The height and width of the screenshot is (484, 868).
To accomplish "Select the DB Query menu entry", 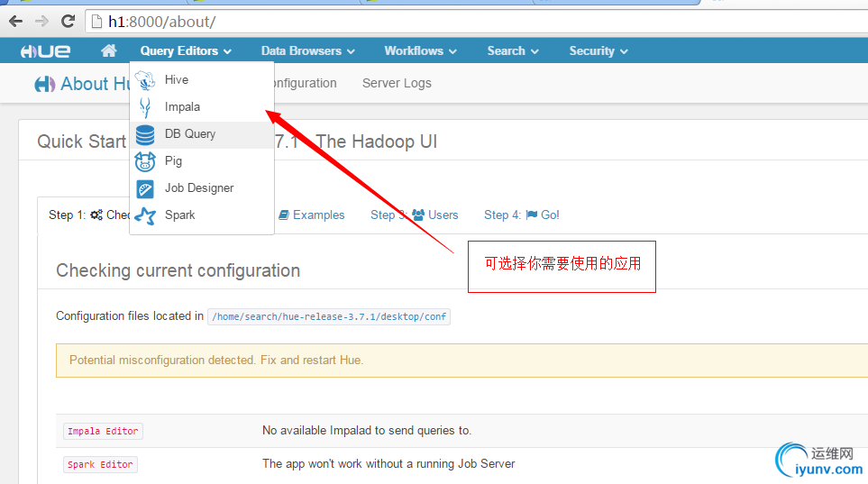I will (x=202, y=134).
